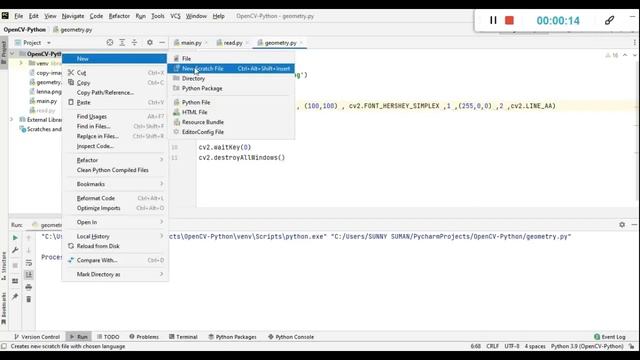Screen dimensions: 640x360
Task: Choose Resource Bundle in the New submenu
Action: (231, 122)
